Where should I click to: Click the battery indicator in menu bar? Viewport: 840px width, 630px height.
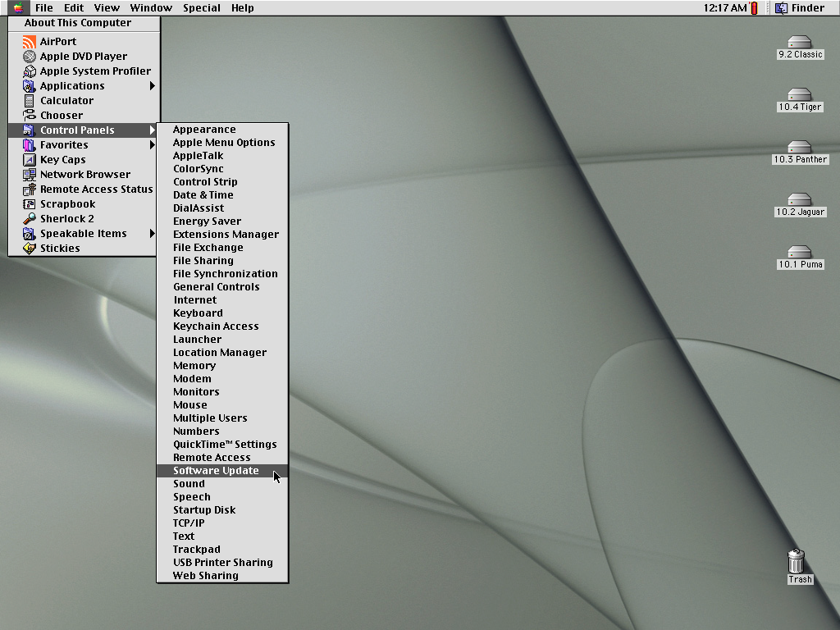[x=755, y=8]
